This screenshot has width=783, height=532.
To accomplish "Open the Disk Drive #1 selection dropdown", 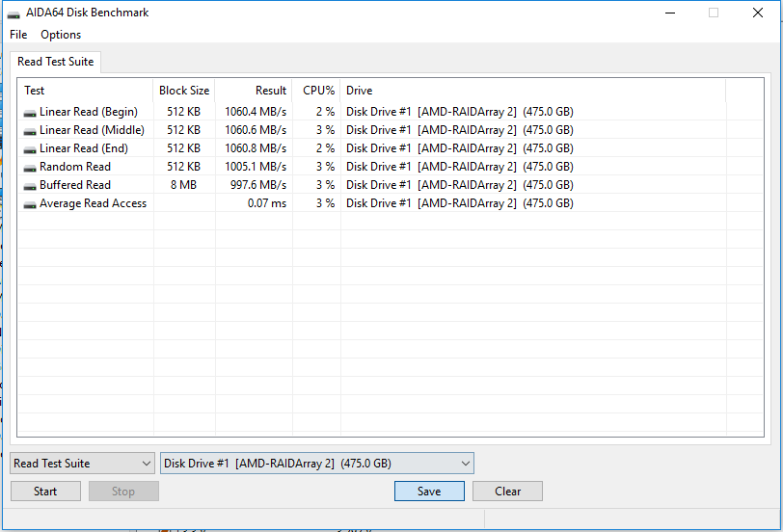I will tap(317, 464).
